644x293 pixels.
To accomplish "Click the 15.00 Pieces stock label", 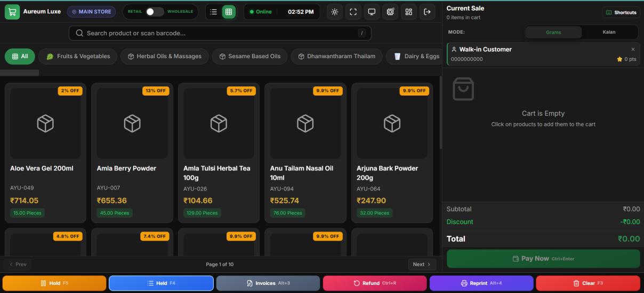I will click(x=27, y=213).
